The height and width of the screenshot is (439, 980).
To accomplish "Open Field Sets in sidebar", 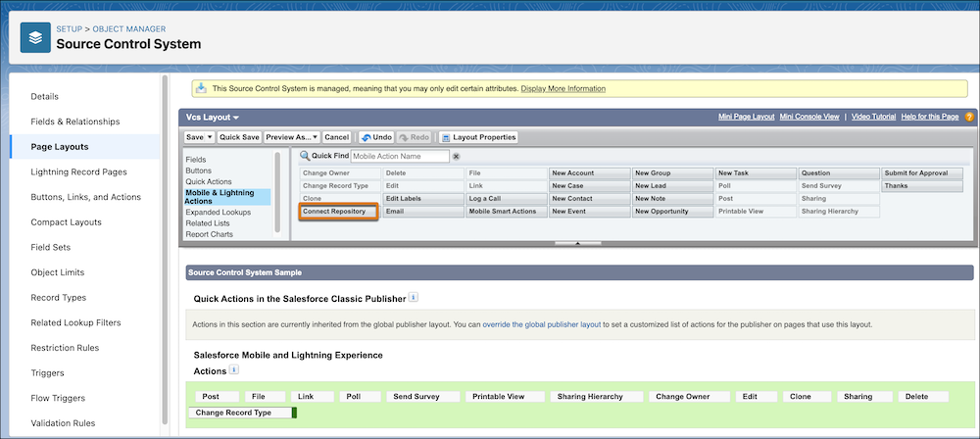I will pos(51,247).
